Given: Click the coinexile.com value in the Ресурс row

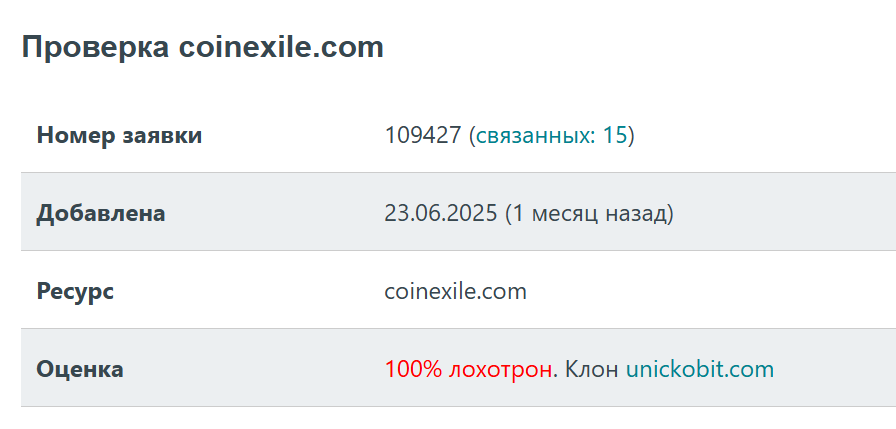Looking at the screenshot, I should click(x=455, y=291).
